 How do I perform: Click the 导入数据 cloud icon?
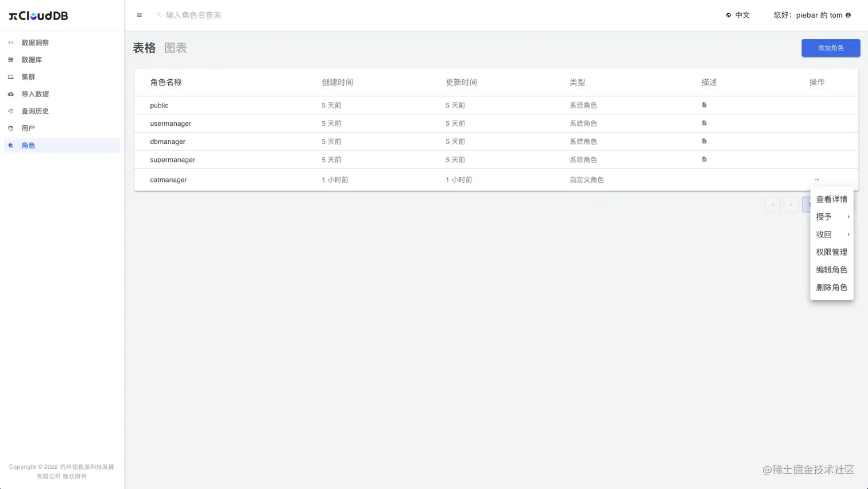click(x=10, y=94)
